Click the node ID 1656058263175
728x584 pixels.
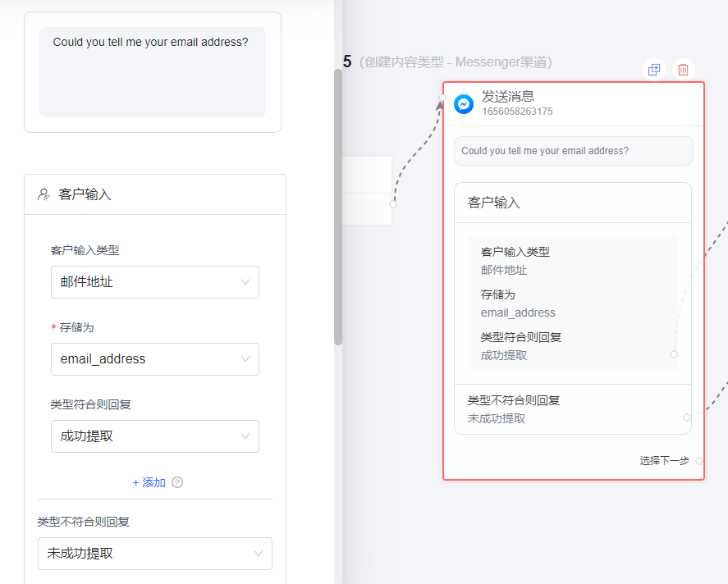(517, 112)
